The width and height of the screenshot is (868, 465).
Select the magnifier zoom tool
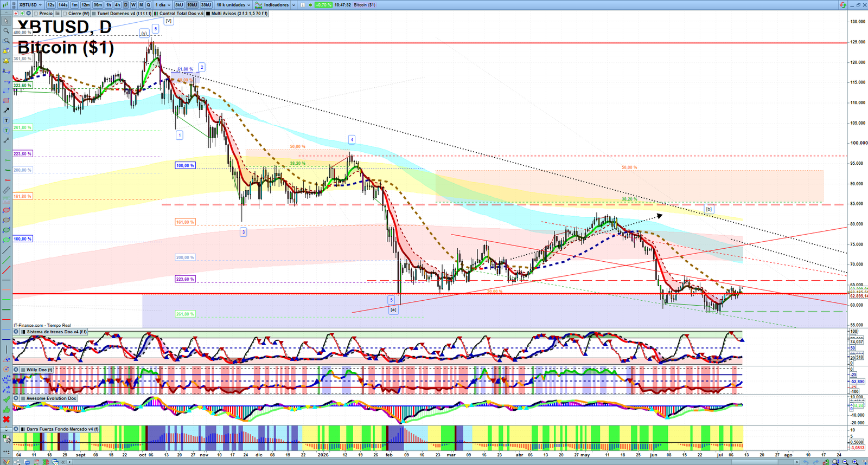[x=6, y=30]
